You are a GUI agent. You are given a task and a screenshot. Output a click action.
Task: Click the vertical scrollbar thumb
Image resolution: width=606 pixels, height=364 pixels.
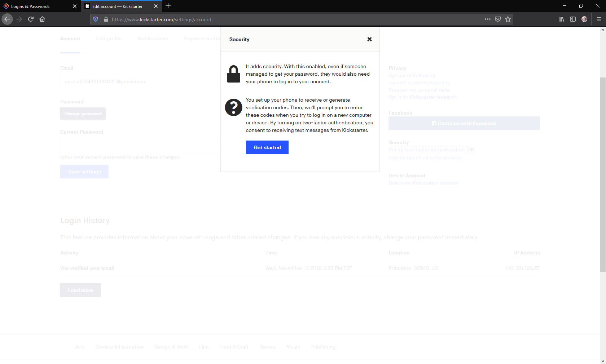603,174
